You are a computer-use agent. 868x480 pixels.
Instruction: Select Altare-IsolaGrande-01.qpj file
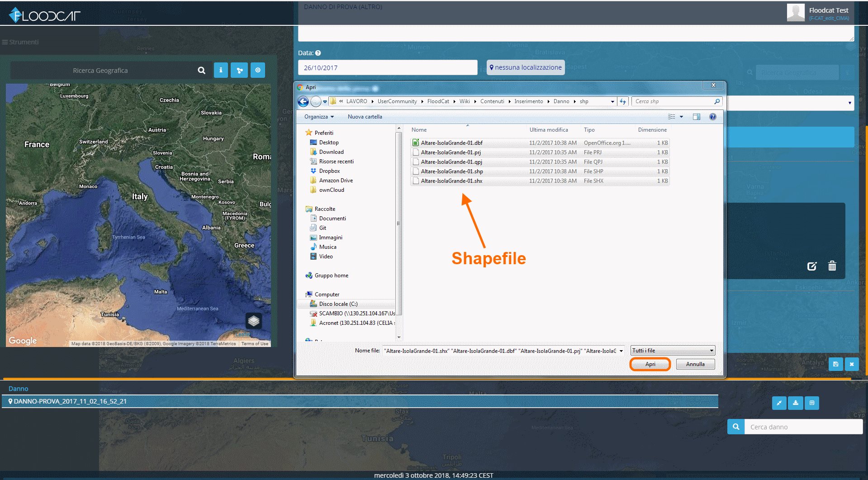pyautogui.click(x=540, y=162)
